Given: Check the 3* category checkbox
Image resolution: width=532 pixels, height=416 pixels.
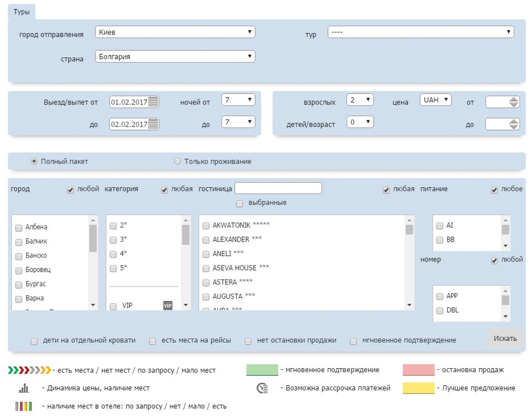Looking at the screenshot, I should pos(113,240).
